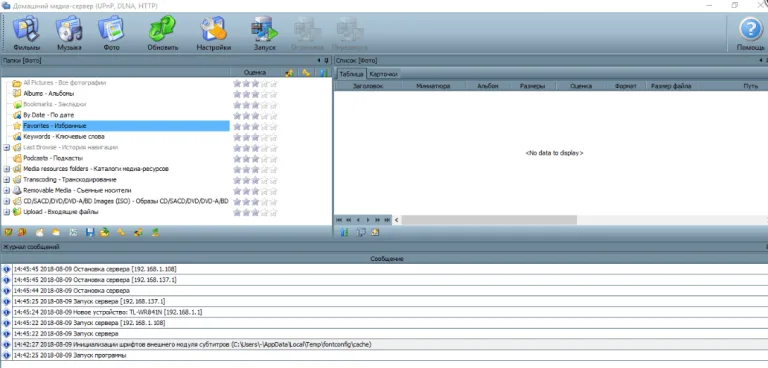The image size is (768, 368).
Task: Select All Pictures - Все фотографии
Action: pyautogui.click(x=65, y=83)
